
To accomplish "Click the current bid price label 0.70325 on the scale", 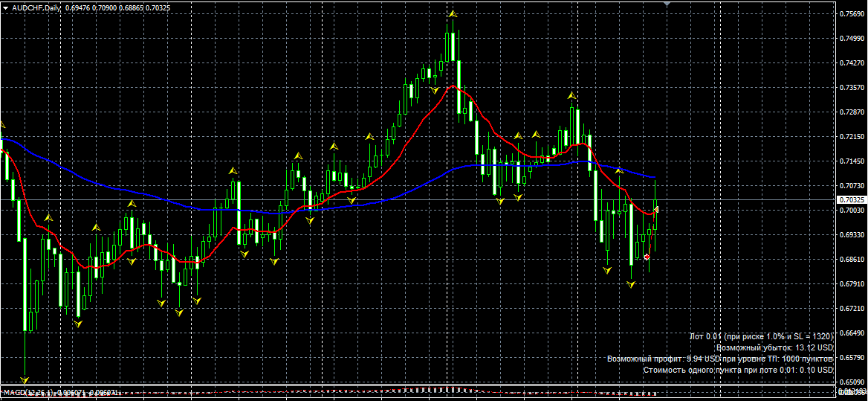I will pos(852,199).
